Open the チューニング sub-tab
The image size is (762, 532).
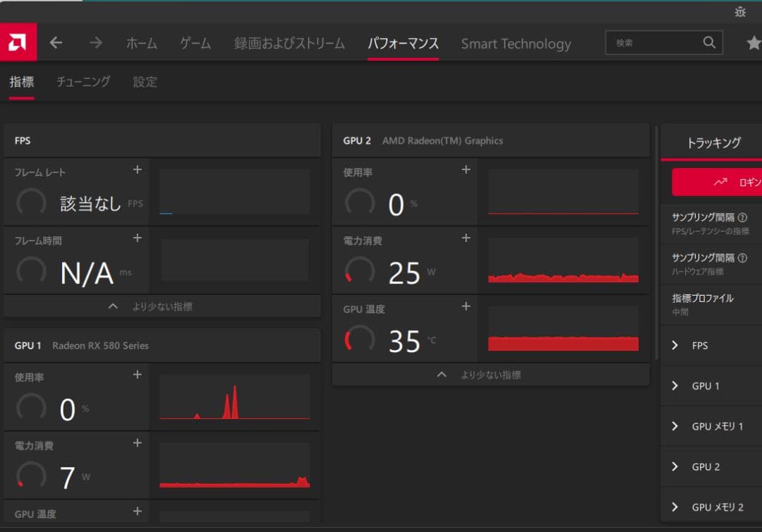tap(83, 82)
